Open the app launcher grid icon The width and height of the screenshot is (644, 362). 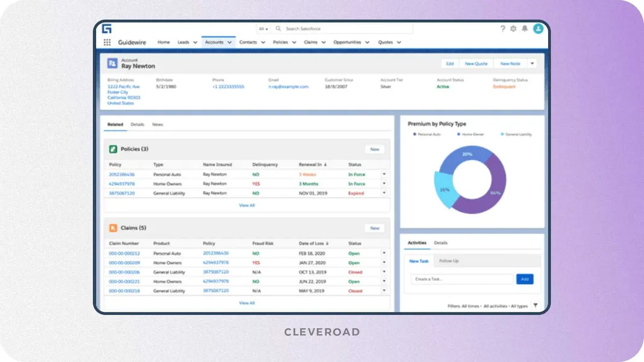click(x=107, y=42)
